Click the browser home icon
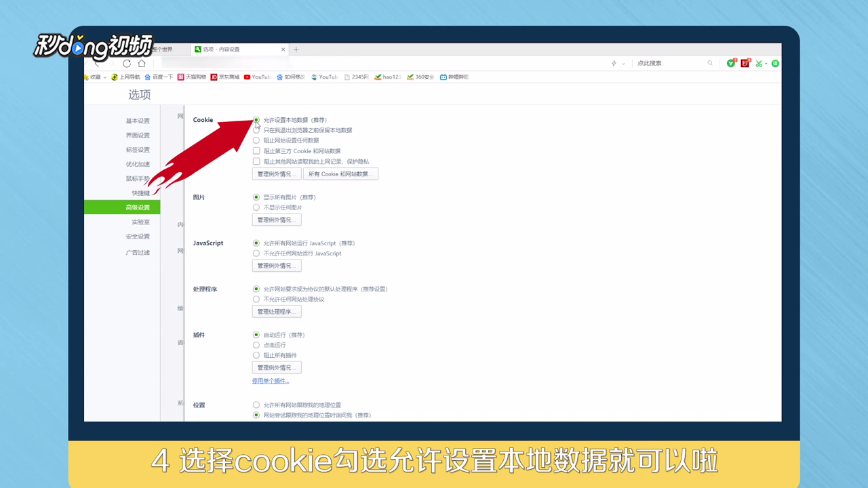868x488 pixels. [x=142, y=63]
